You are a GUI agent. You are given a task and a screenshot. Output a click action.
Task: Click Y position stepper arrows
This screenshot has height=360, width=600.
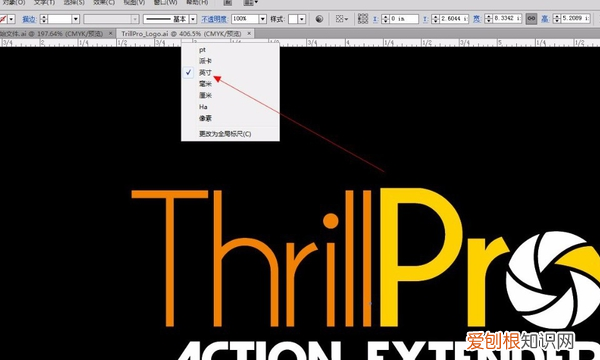click(x=435, y=19)
